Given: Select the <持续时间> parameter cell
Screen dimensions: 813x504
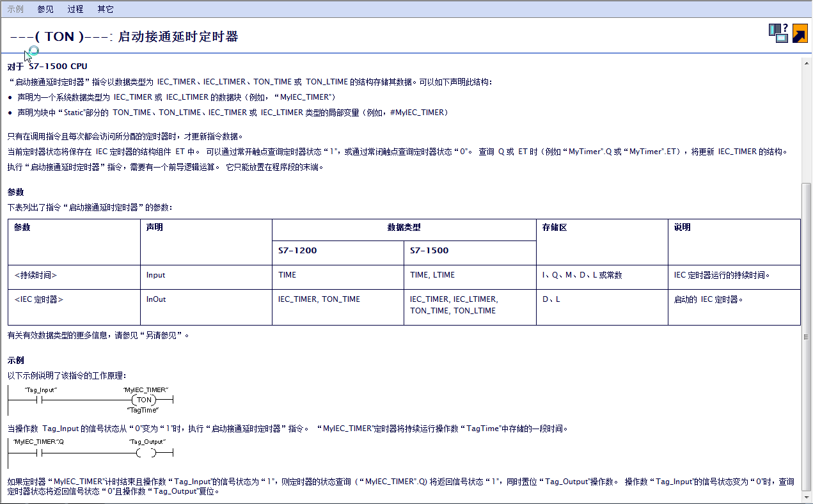Looking at the screenshot, I should (x=36, y=275).
